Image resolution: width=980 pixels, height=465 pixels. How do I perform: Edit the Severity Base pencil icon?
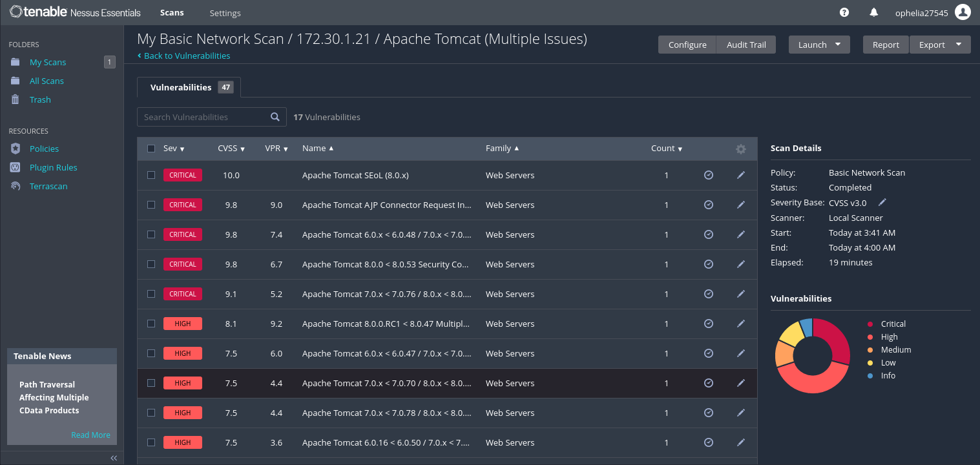click(x=882, y=203)
